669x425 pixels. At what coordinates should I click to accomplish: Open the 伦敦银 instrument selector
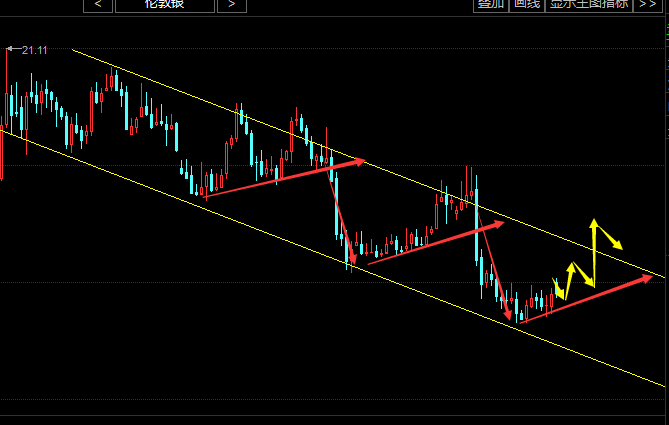(x=164, y=5)
